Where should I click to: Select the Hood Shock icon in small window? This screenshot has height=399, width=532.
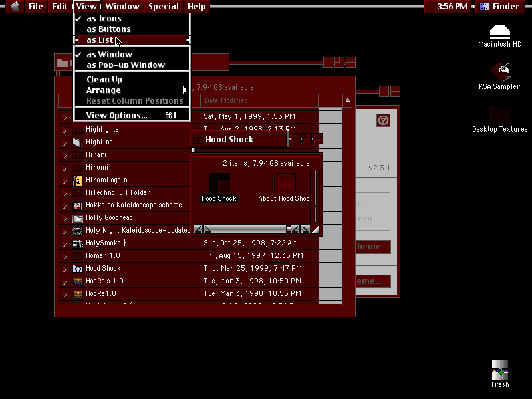[219, 184]
